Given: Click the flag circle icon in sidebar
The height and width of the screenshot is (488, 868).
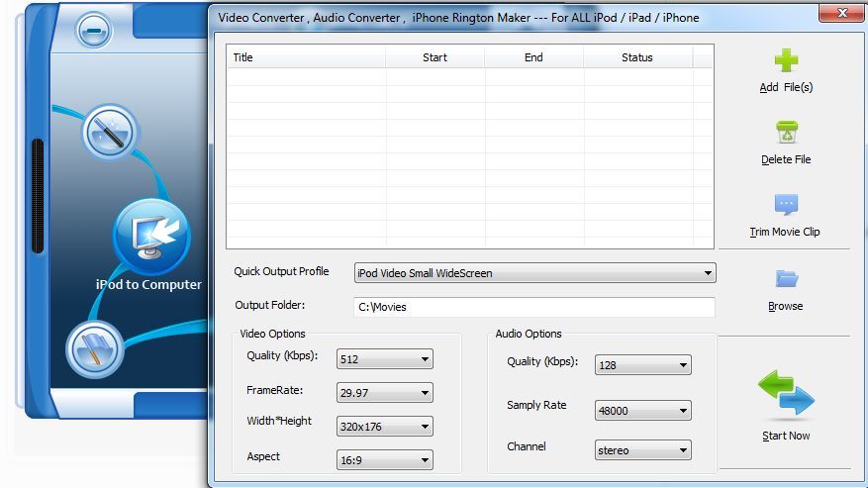Looking at the screenshot, I should pyautogui.click(x=94, y=350).
